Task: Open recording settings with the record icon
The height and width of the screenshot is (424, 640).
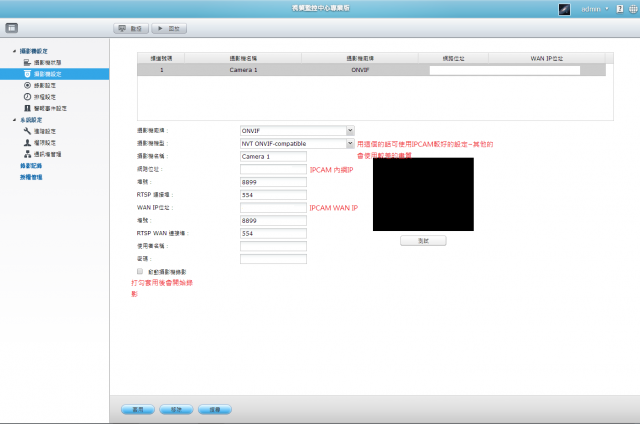Action: point(27,85)
